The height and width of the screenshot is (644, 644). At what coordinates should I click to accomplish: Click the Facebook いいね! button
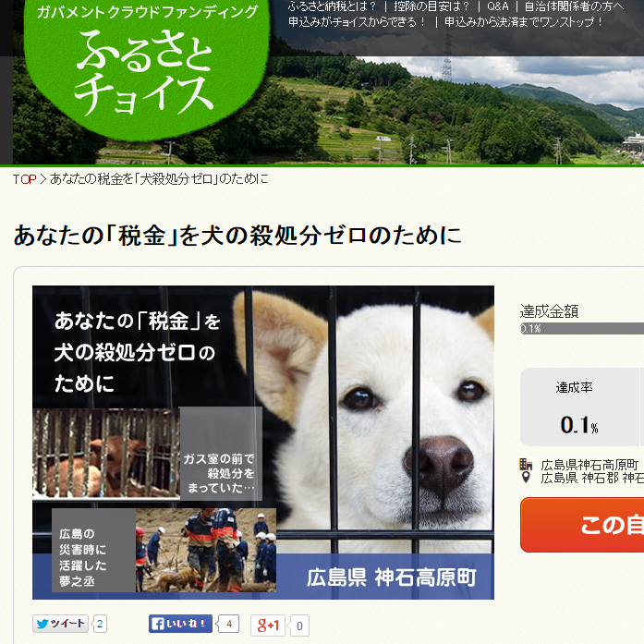coord(180,624)
